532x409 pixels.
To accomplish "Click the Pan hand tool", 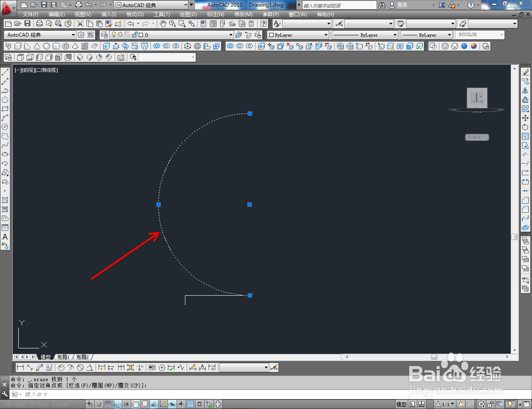I will [x=163, y=24].
